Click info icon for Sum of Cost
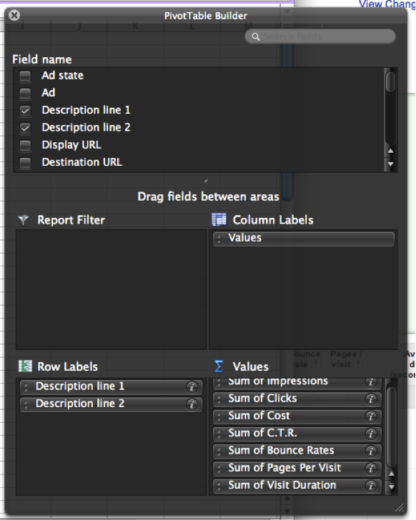The width and height of the screenshot is (416, 520). tap(371, 416)
